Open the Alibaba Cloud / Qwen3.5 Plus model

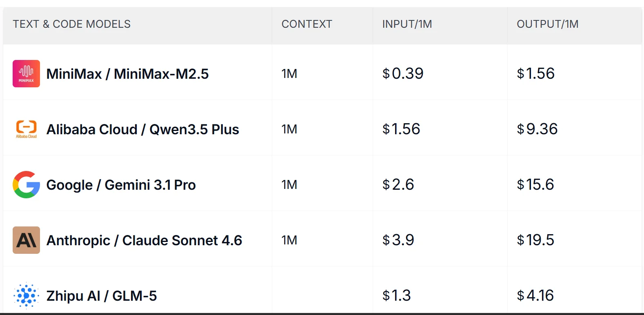coord(142,129)
